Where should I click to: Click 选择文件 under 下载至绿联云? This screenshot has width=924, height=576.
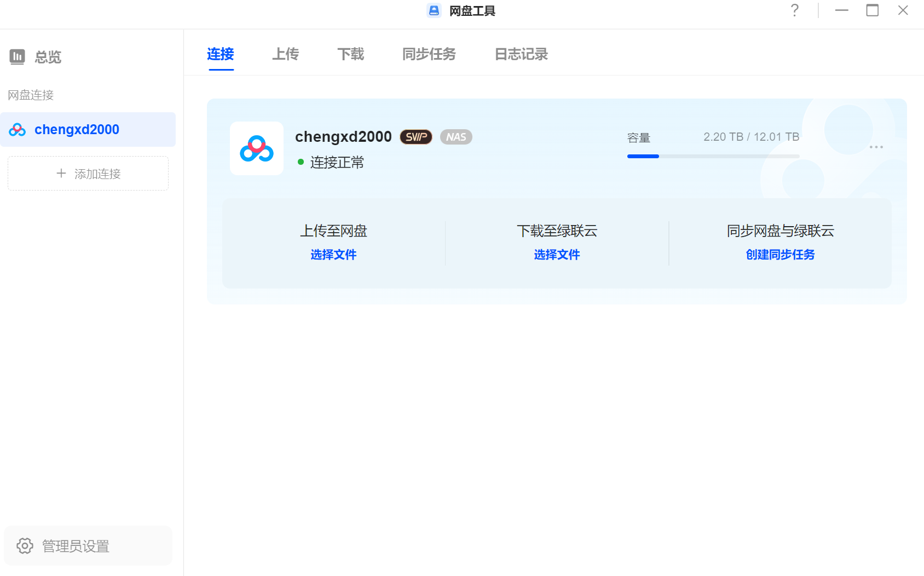click(557, 255)
